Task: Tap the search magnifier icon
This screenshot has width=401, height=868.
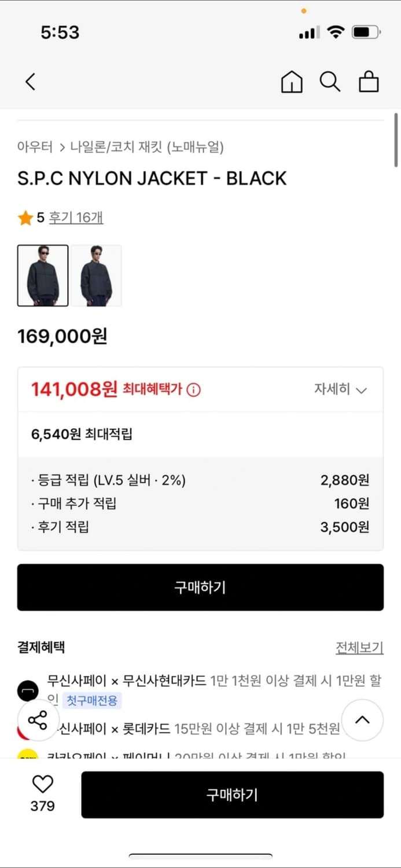Action: click(x=330, y=82)
